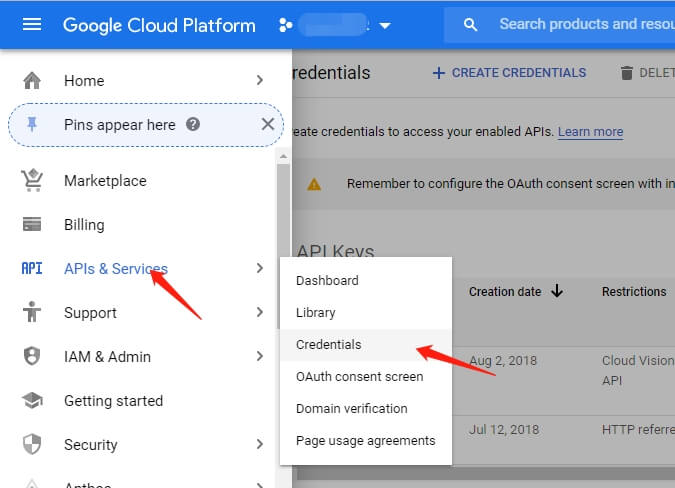Click the Support person icon

(x=32, y=313)
